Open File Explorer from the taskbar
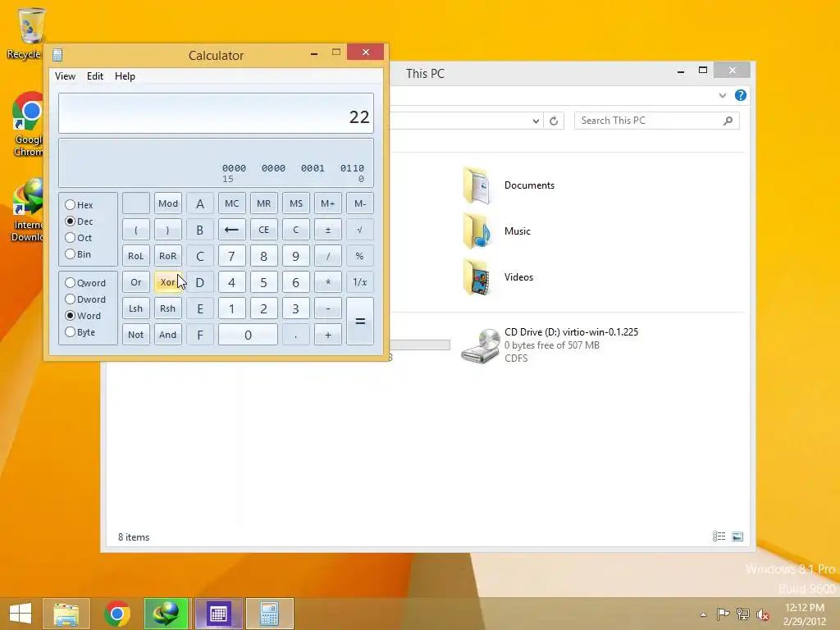 [x=66, y=614]
